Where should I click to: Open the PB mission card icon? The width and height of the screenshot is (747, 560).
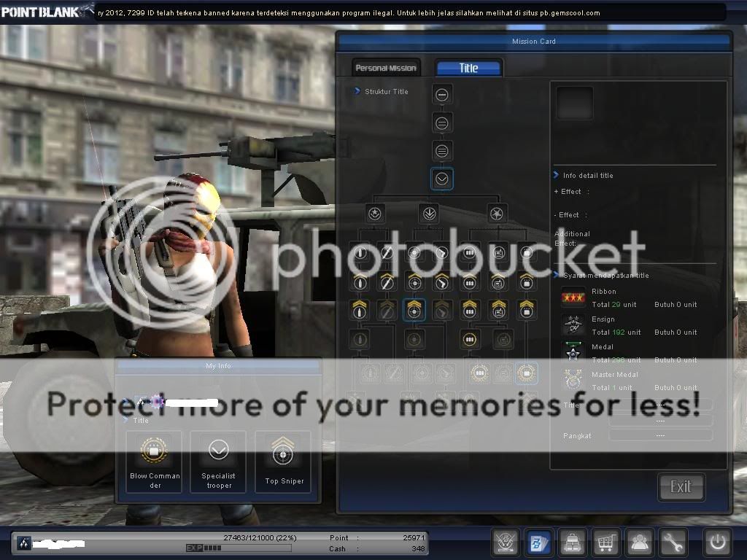(539, 542)
